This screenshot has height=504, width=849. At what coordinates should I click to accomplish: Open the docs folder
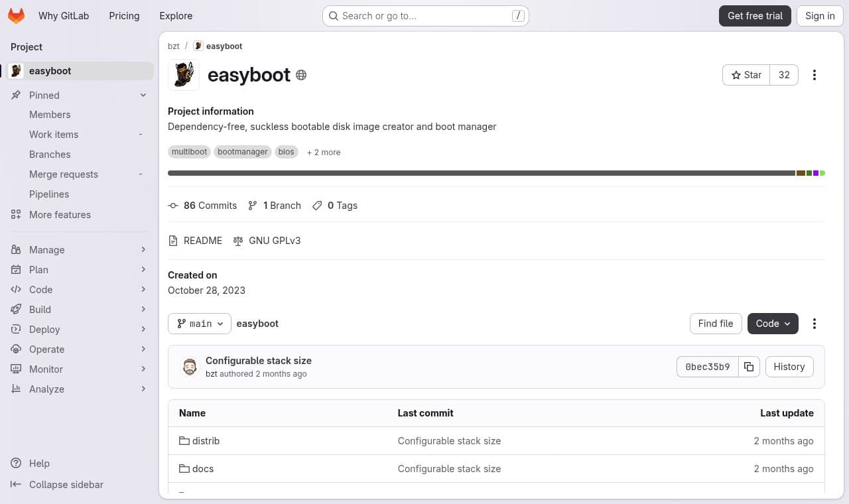pyautogui.click(x=203, y=469)
